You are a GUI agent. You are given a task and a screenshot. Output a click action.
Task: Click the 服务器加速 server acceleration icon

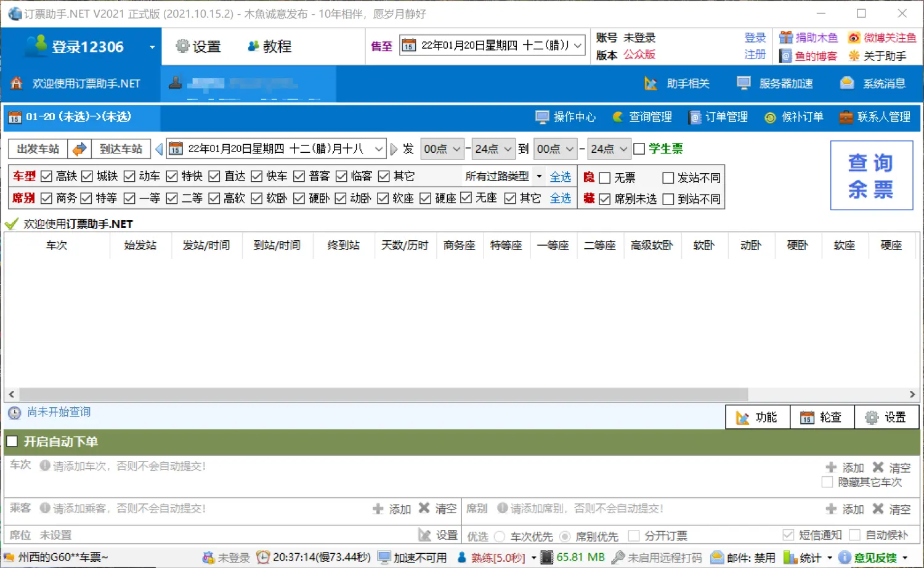pyautogui.click(x=775, y=83)
